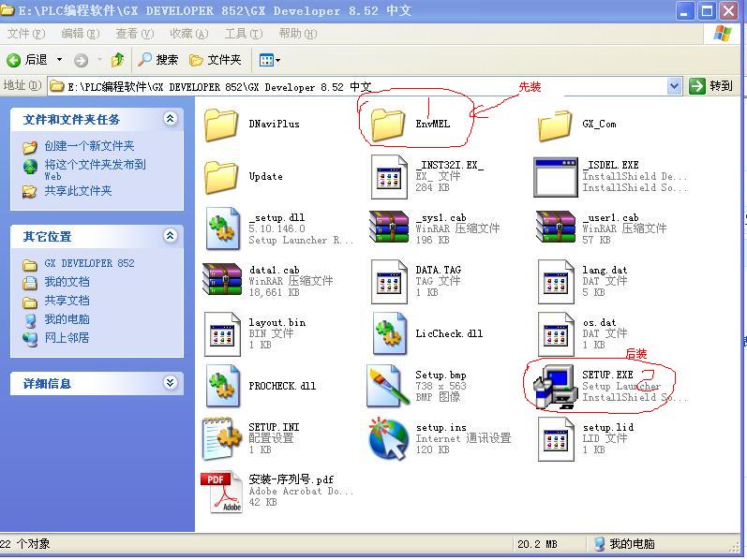This screenshot has width=747, height=560.
Task: Open the Views dropdown in toolbar
Action: coord(269,60)
